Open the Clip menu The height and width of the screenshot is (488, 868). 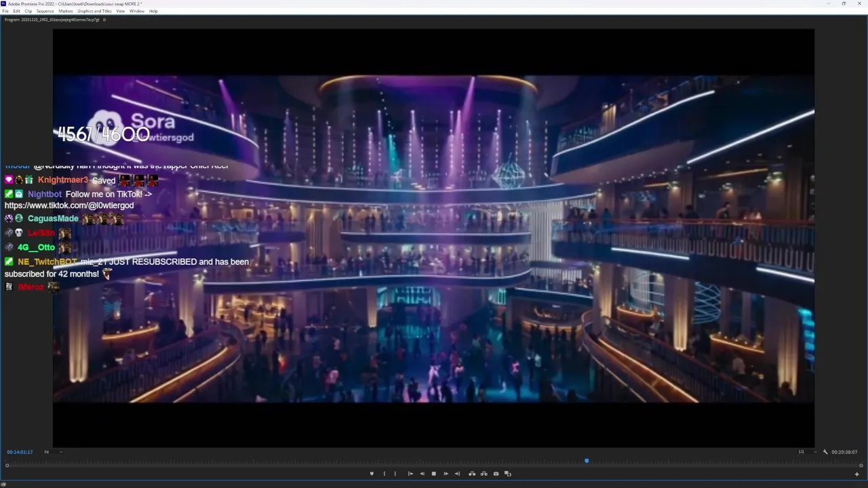[28, 11]
